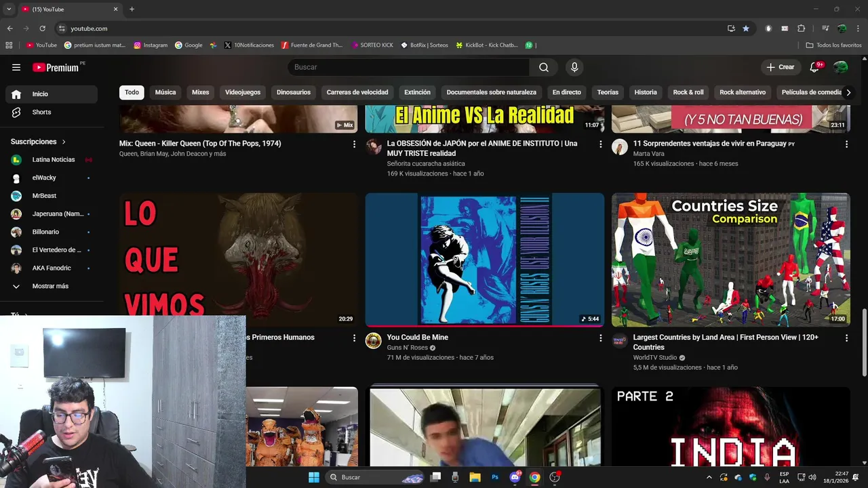
Task: Bookmark star in address bar
Action: [x=746, y=28]
